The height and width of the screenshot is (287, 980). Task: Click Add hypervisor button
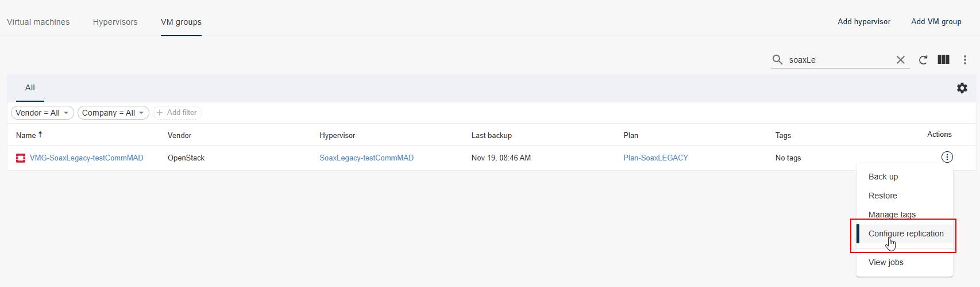pyautogui.click(x=864, y=21)
